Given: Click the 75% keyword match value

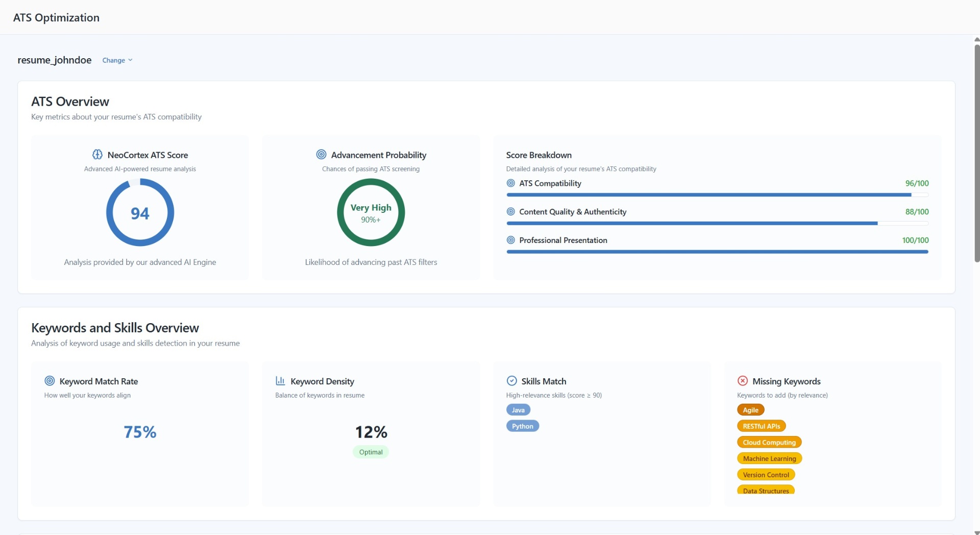Looking at the screenshot, I should [140, 432].
